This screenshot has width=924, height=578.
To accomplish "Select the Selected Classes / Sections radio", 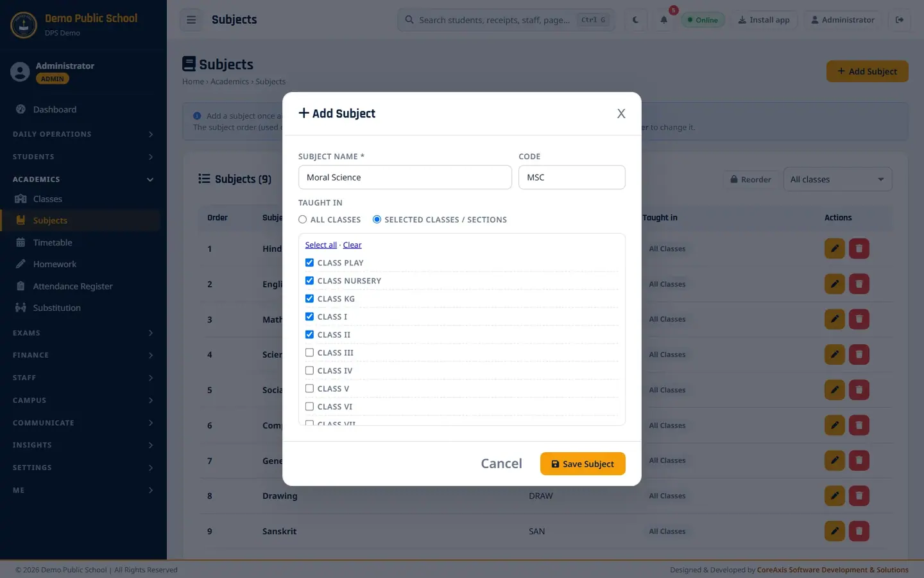I will pos(377,220).
